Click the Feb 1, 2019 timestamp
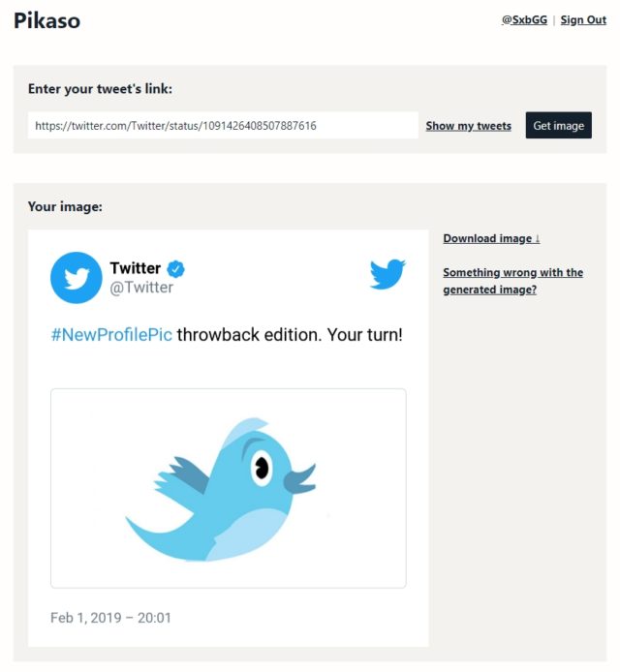Viewport: 620px width, 672px height. [110, 618]
